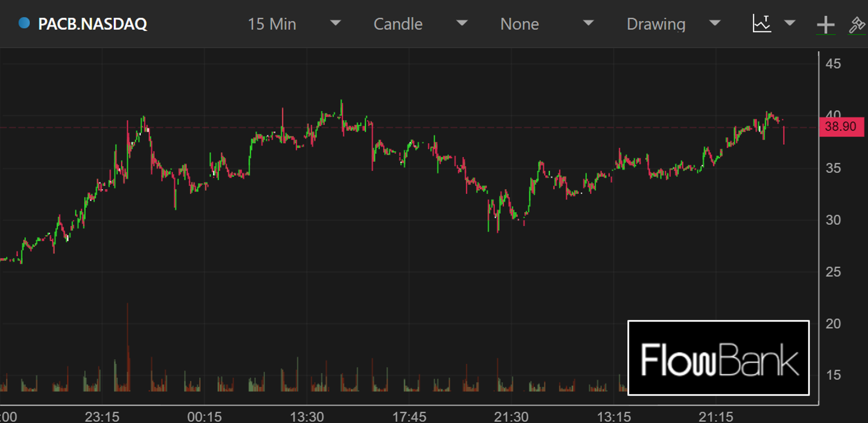
Task: Click the Drawing menu label
Action: click(x=656, y=24)
